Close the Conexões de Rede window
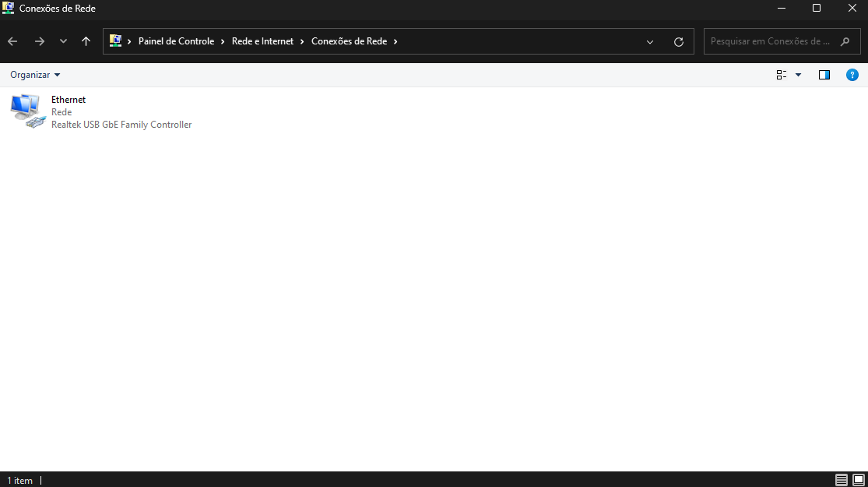Image resolution: width=868 pixels, height=487 pixels. click(x=852, y=9)
